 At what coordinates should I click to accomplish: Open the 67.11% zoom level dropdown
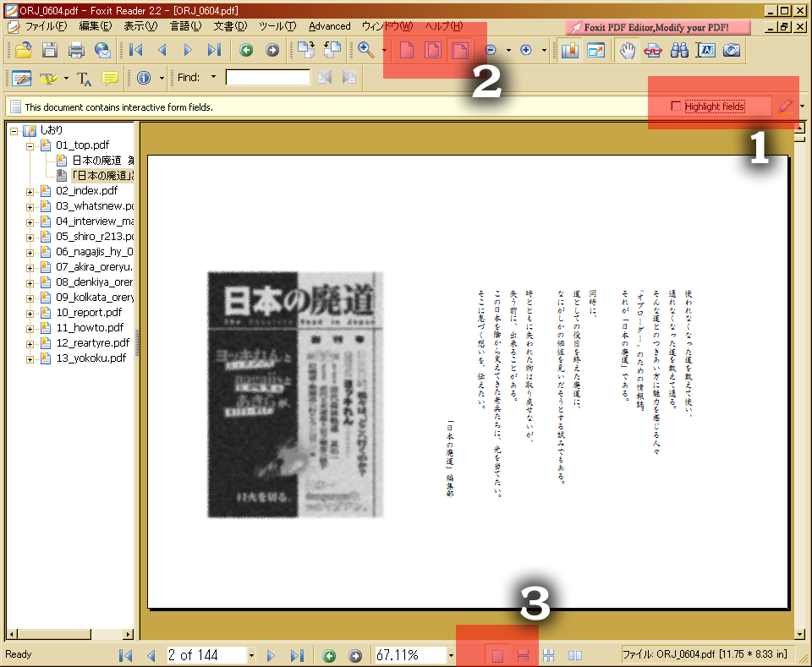451,656
